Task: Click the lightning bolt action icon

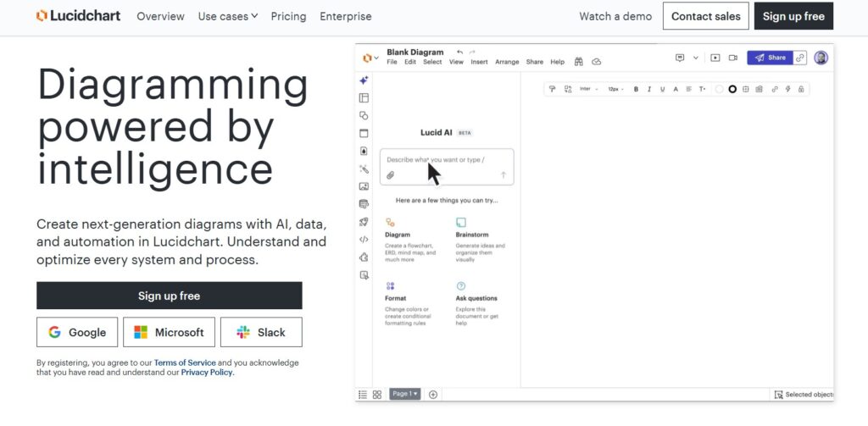Action: point(787,89)
